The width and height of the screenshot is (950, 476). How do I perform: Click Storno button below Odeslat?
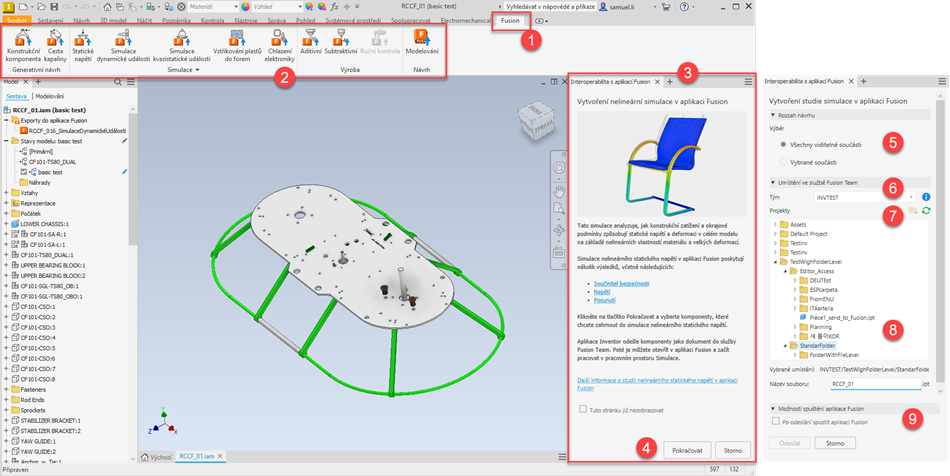tap(834, 443)
